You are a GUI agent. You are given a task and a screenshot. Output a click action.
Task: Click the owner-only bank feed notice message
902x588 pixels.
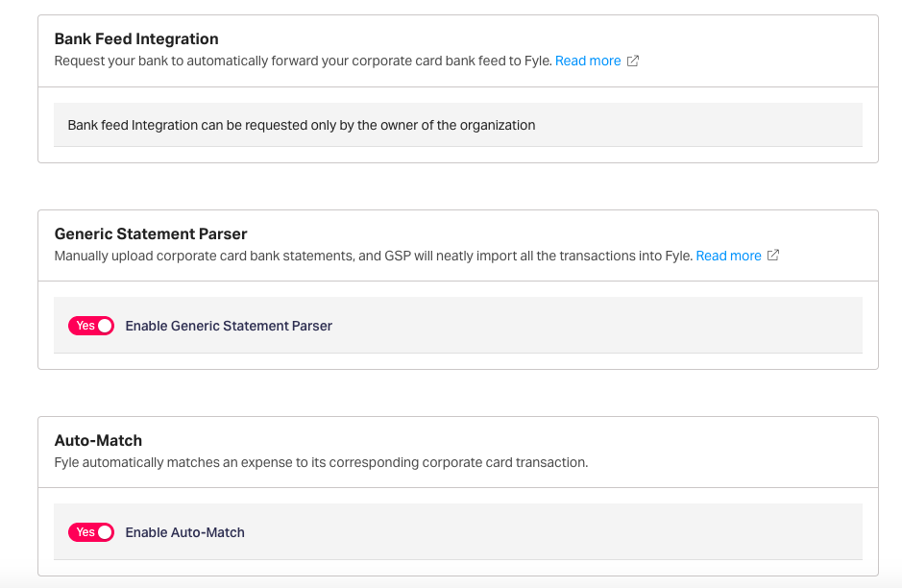click(x=302, y=125)
